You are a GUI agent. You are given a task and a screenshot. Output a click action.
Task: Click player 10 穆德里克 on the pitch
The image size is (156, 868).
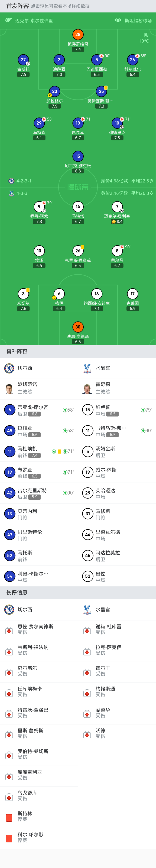117,123
